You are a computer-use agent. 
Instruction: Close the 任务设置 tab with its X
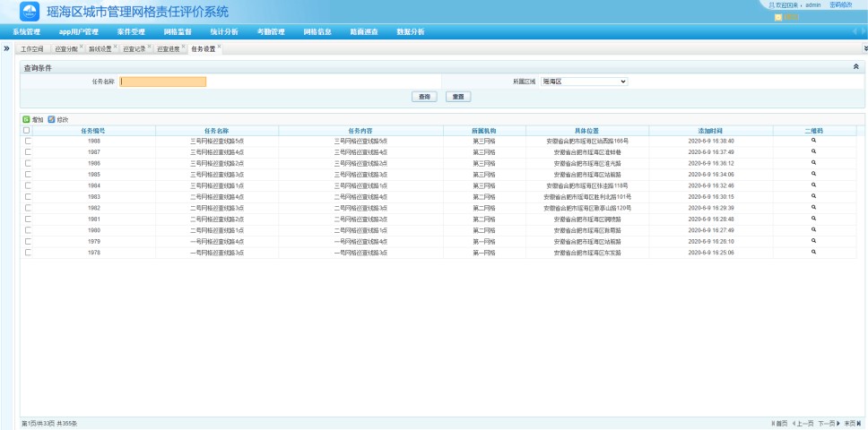coord(219,47)
